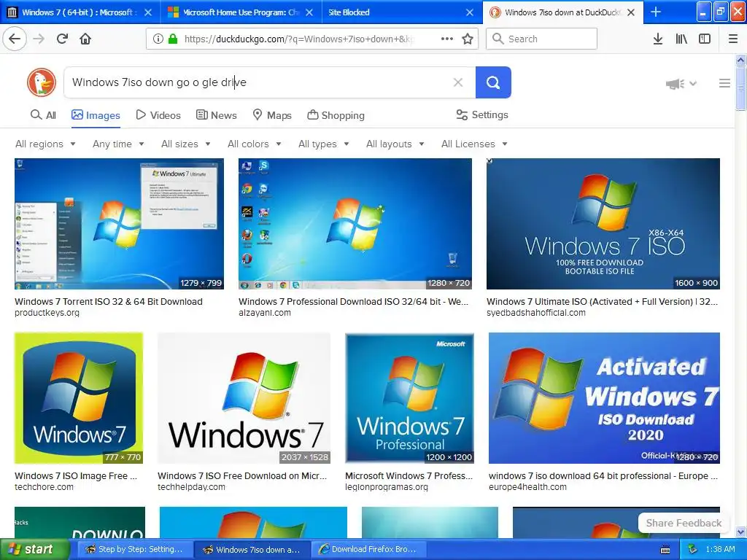Select the Shopping search category

coord(336,115)
